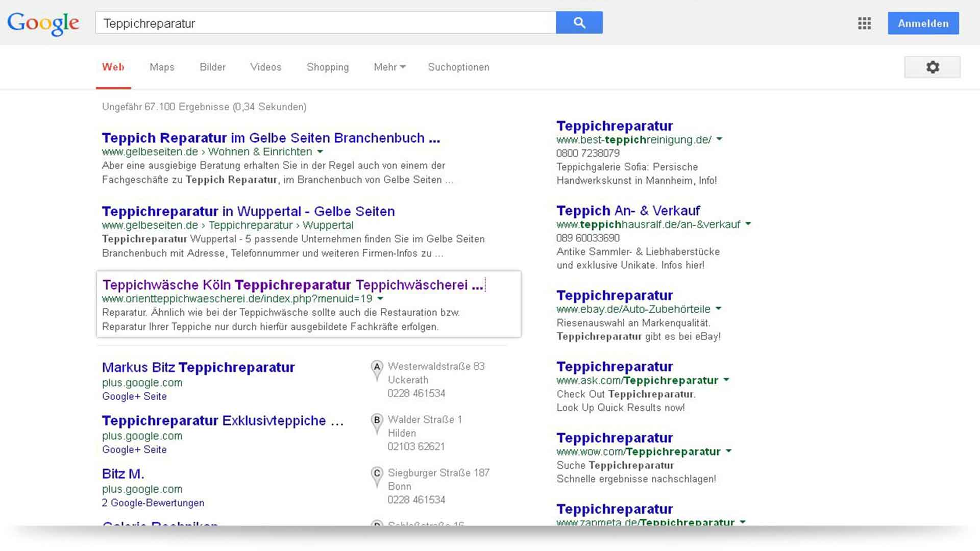Open the wow.com Teppichreparatur ad title
This screenshot has width=980, height=551.
click(x=615, y=438)
